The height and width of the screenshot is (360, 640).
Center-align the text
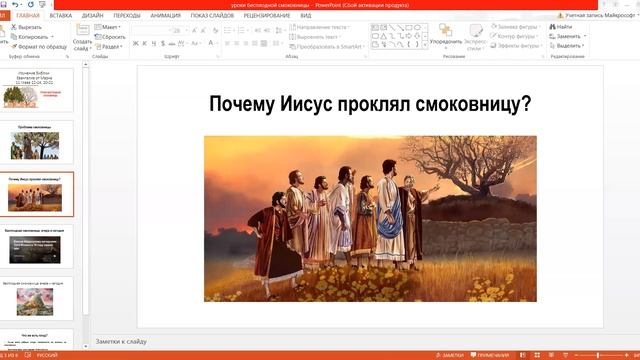coord(236,43)
